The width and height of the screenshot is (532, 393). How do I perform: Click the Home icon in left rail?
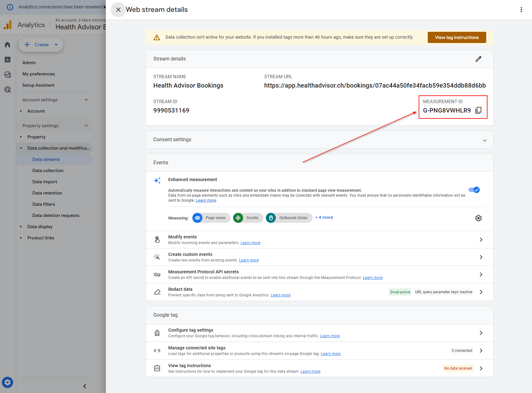pos(7,45)
